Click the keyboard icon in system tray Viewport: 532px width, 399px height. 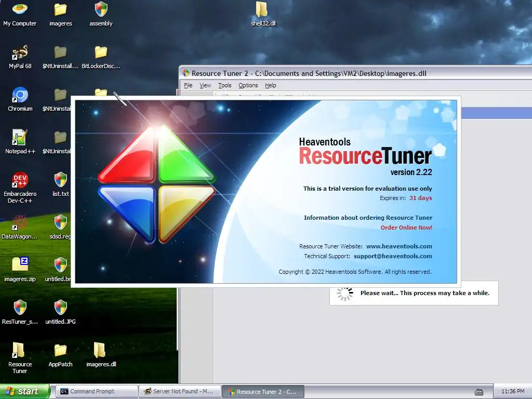pyautogui.click(x=478, y=392)
